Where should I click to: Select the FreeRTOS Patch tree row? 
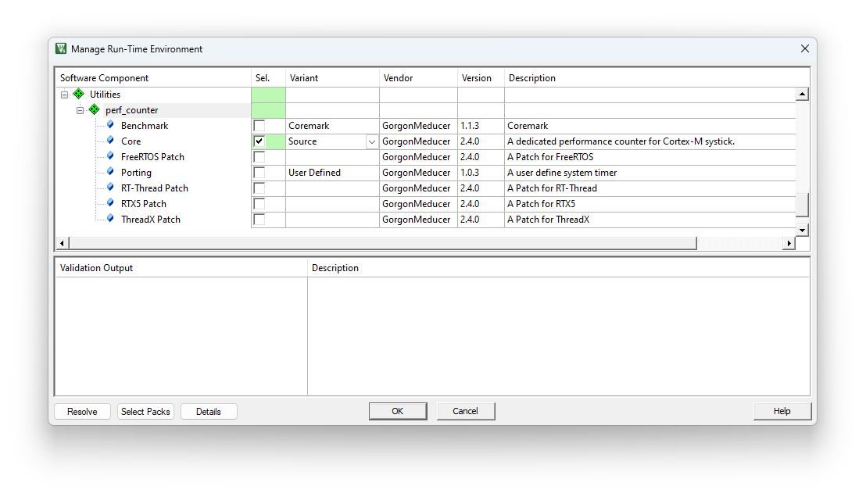(x=152, y=157)
